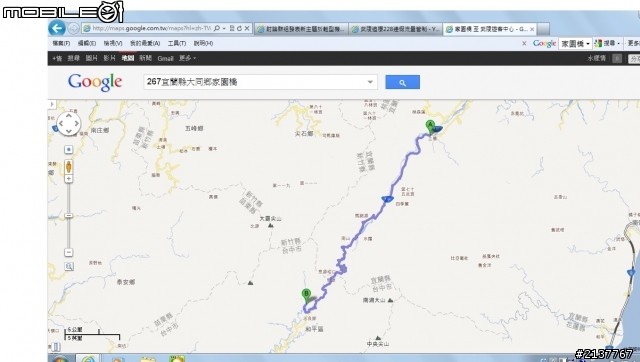Click the zoom slider handle
Viewport: 640px width, 362px height.
(x=69, y=215)
